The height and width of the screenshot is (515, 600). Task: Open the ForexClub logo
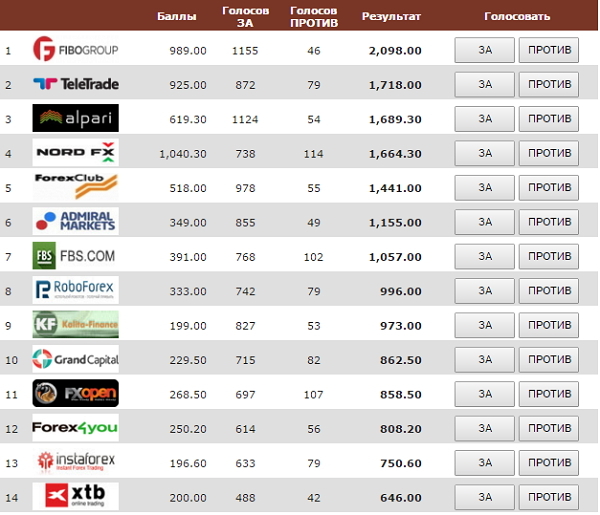coord(75,187)
